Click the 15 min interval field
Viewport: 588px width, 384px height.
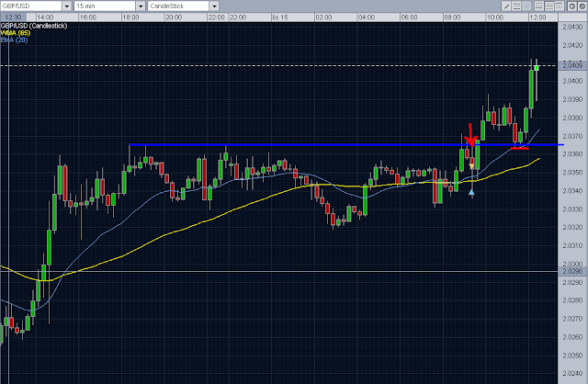click(105, 6)
